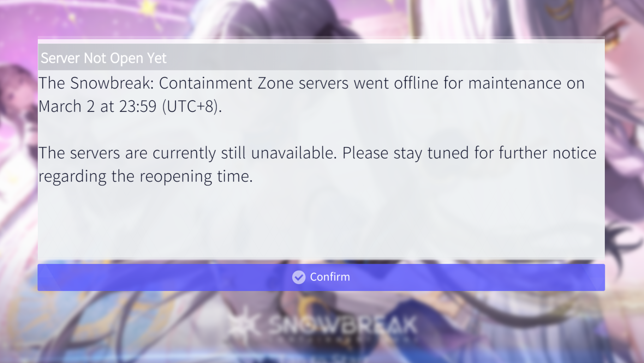Click the reopening time phrase
The image size is (644, 363).
pos(196,176)
